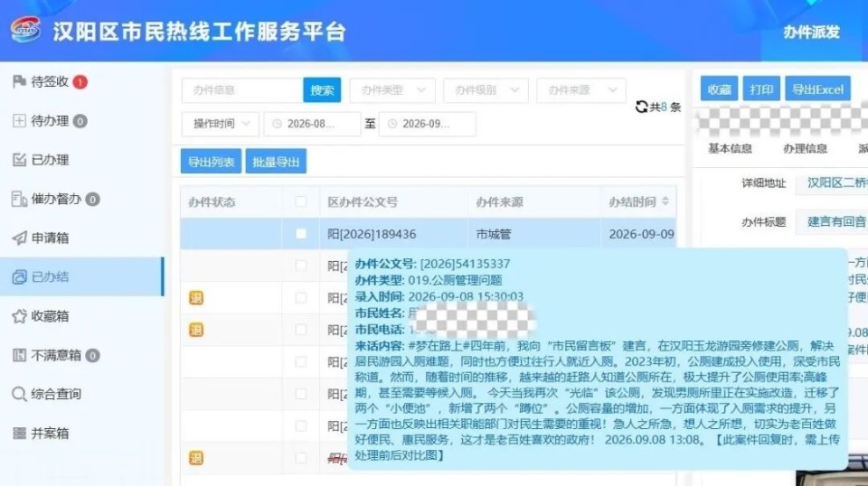868x486 pixels.
Task: Open 催办督办 in the sidebar menu
Action: [82, 199]
